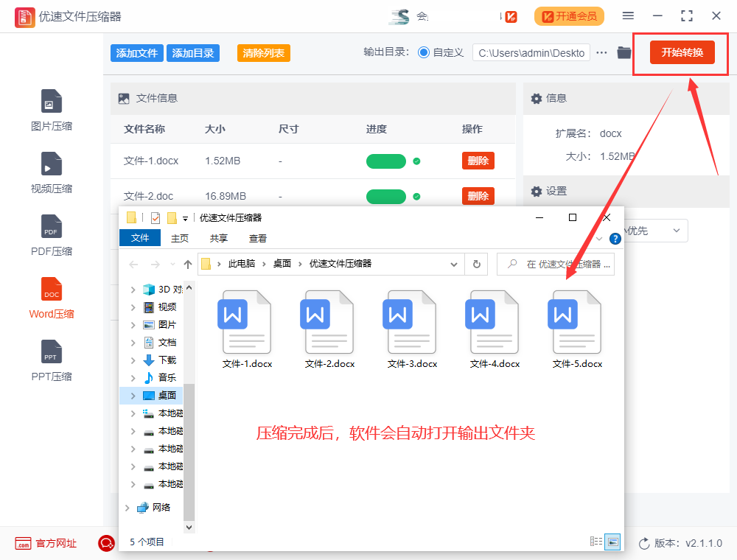The image size is (737, 560).
Task: Click the progress bar of 文件-2.doc
Action: (386, 197)
